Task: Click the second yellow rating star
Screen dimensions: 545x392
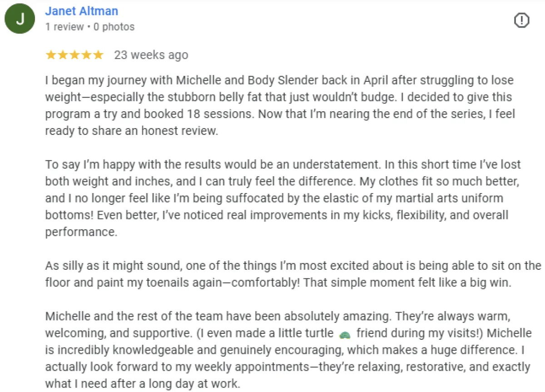Action: pos(63,55)
